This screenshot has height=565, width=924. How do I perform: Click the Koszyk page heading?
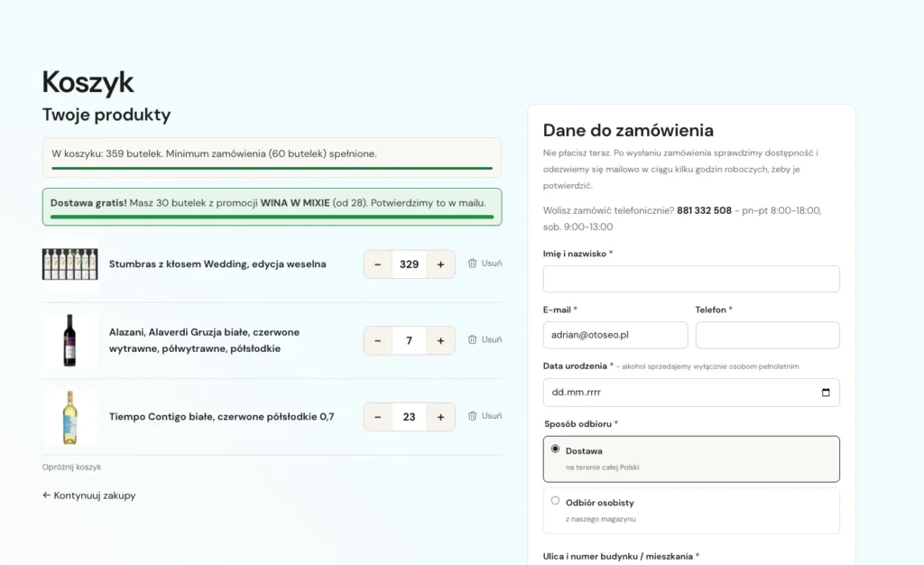click(88, 82)
